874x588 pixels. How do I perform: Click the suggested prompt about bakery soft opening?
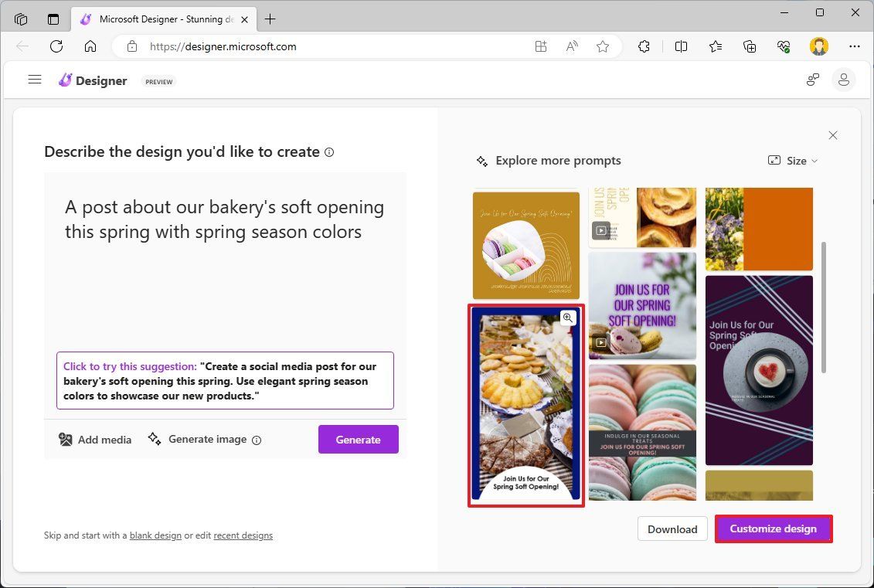[225, 380]
